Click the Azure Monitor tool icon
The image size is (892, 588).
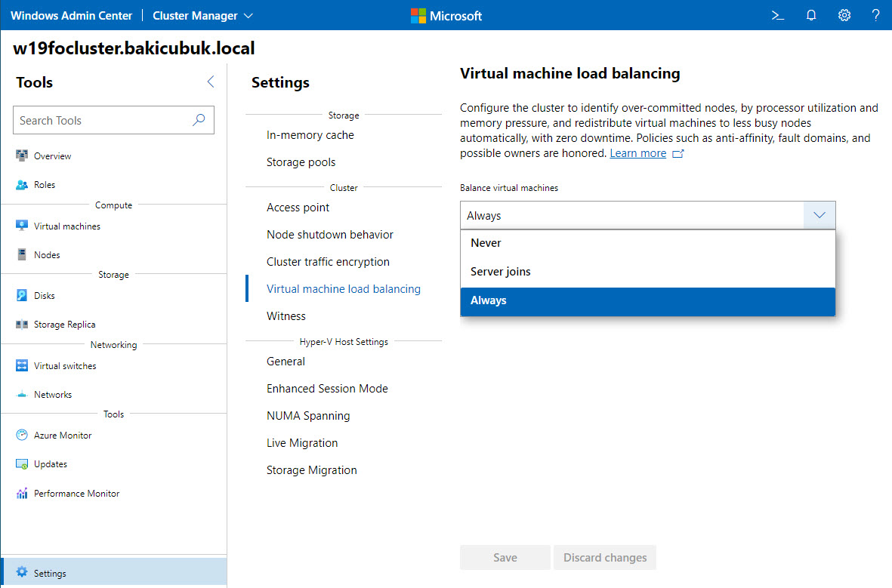point(22,435)
